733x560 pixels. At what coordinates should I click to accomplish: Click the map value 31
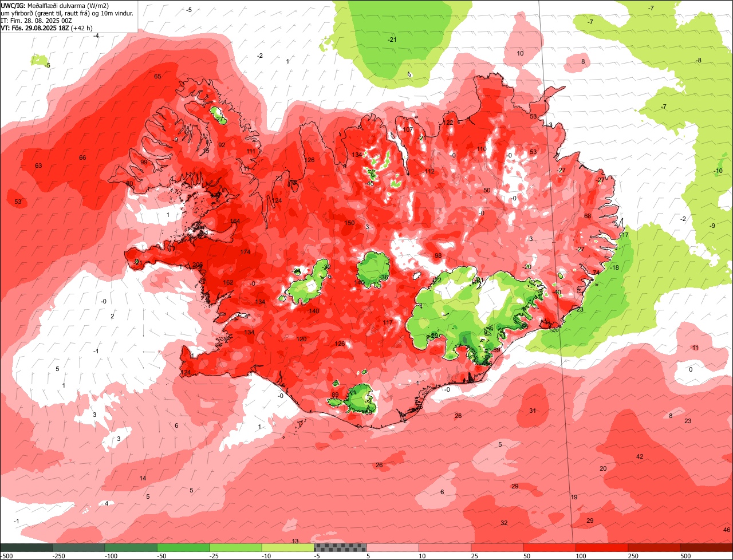click(x=533, y=411)
